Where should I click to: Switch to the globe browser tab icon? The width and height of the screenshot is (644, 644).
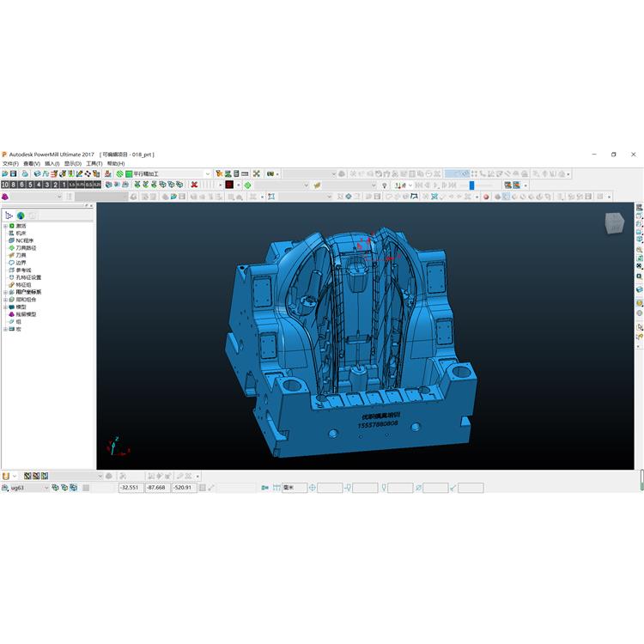(21, 216)
